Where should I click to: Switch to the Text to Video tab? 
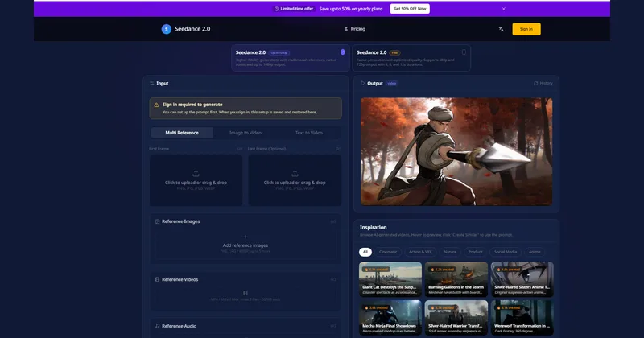[309, 133]
